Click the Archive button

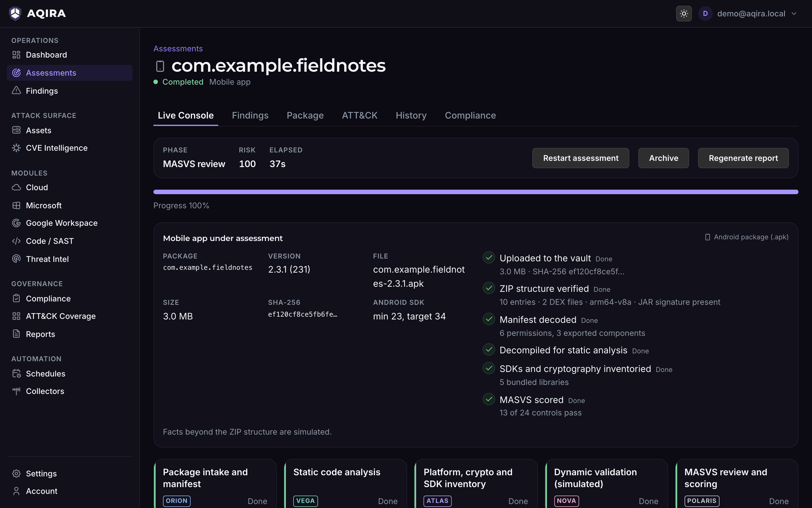click(x=663, y=158)
